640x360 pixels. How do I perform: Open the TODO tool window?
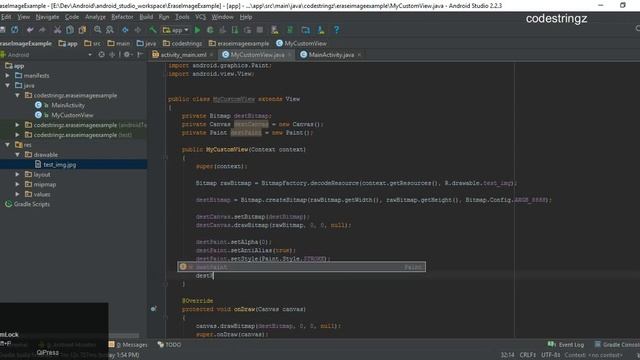[169, 345]
